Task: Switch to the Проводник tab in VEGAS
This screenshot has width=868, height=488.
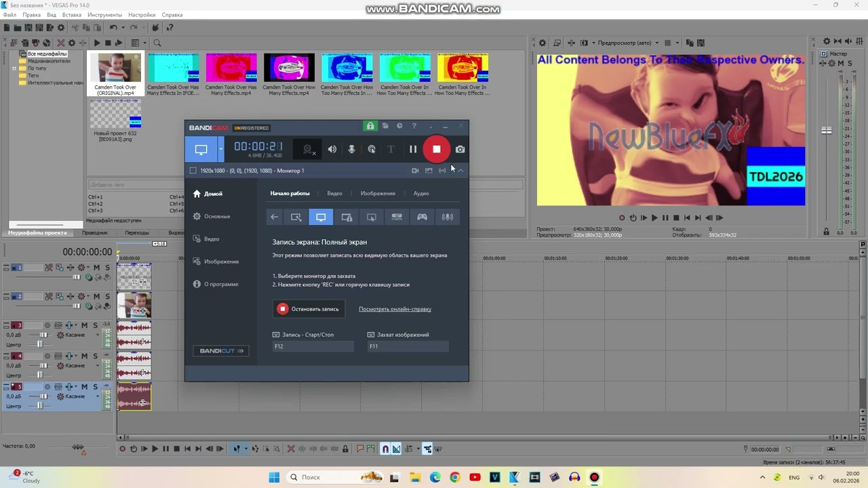Action: 95,232
